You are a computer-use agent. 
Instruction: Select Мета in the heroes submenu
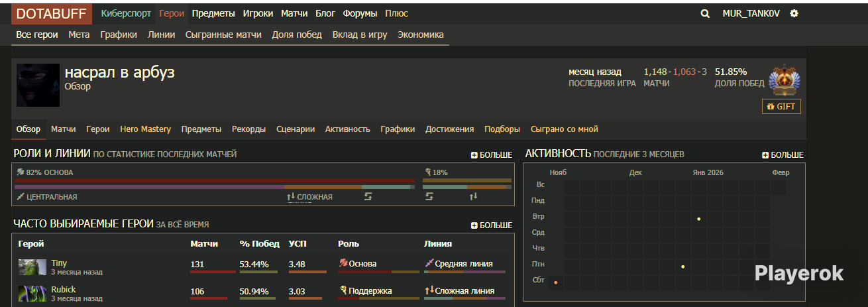point(79,34)
